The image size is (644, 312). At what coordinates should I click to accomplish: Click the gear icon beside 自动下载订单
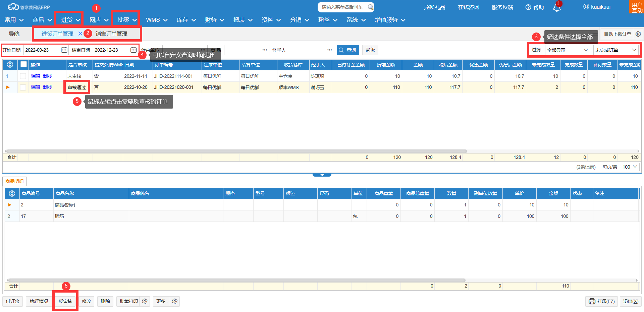pos(638,34)
